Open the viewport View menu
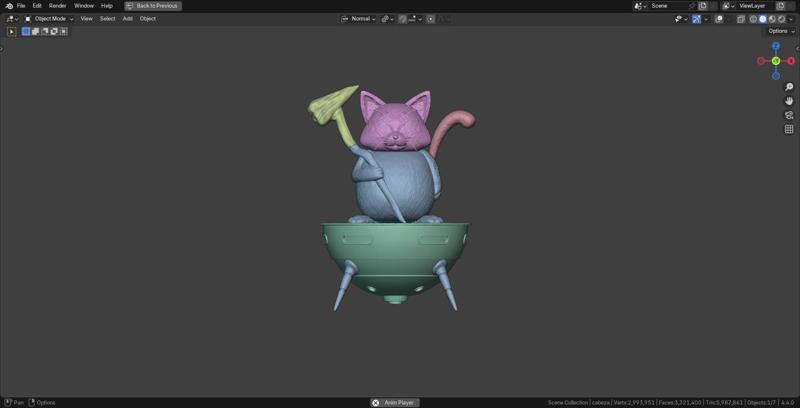The width and height of the screenshot is (800, 408). point(87,19)
